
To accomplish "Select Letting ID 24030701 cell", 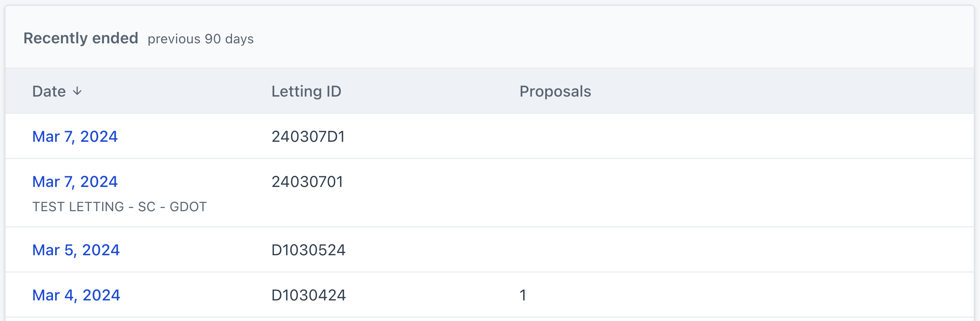I will (x=307, y=182).
